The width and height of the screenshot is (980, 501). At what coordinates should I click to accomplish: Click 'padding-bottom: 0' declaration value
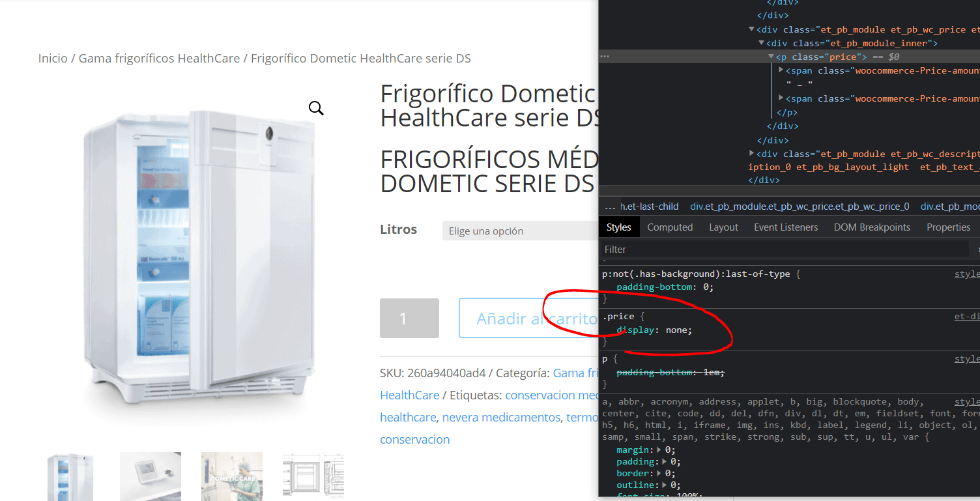tap(706, 287)
